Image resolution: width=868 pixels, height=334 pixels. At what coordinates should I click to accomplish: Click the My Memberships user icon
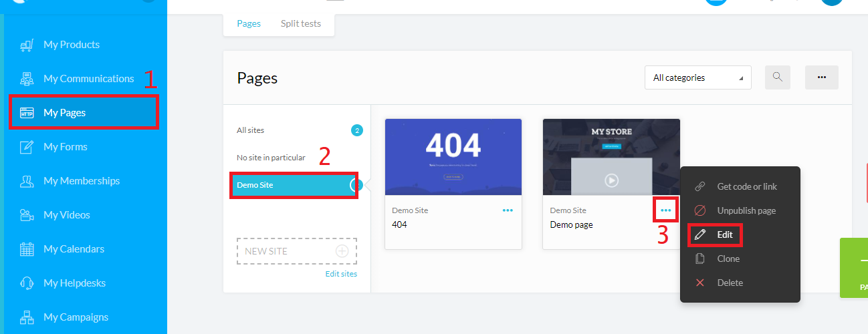coord(27,181)
